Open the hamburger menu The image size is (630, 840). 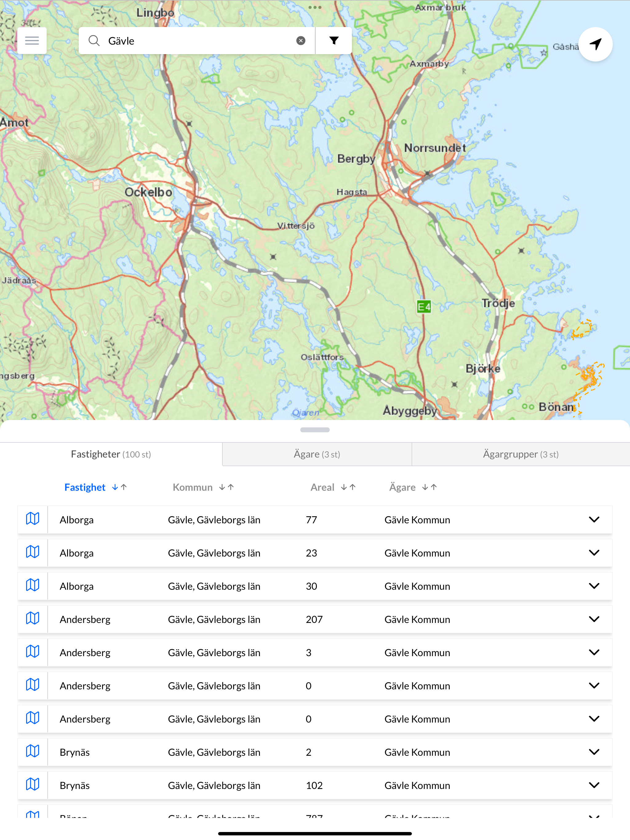pos(32,41)
